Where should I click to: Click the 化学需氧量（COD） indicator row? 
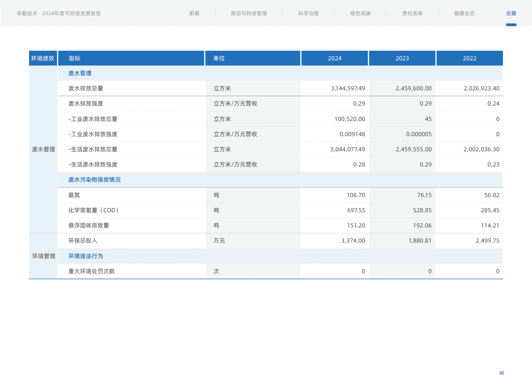[94, 210]
